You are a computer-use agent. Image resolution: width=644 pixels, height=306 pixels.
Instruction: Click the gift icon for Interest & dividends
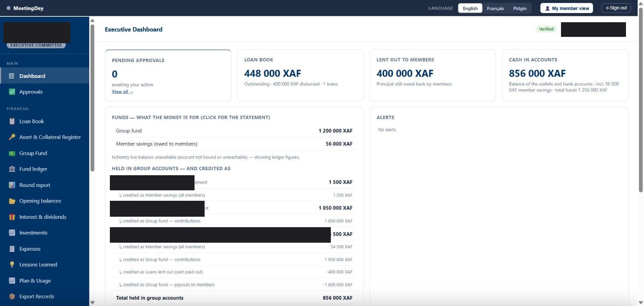pyautogui.click(x=12, y=217)
